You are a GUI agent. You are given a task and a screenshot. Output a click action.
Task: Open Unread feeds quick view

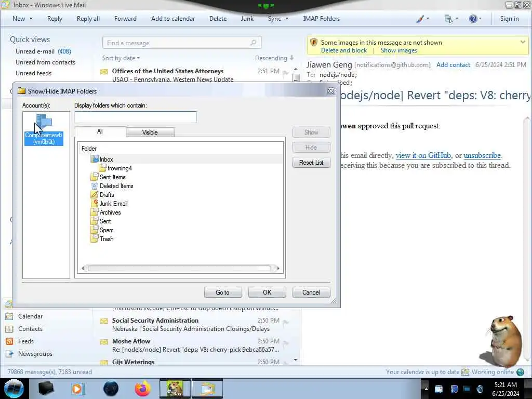pos(34,73)
